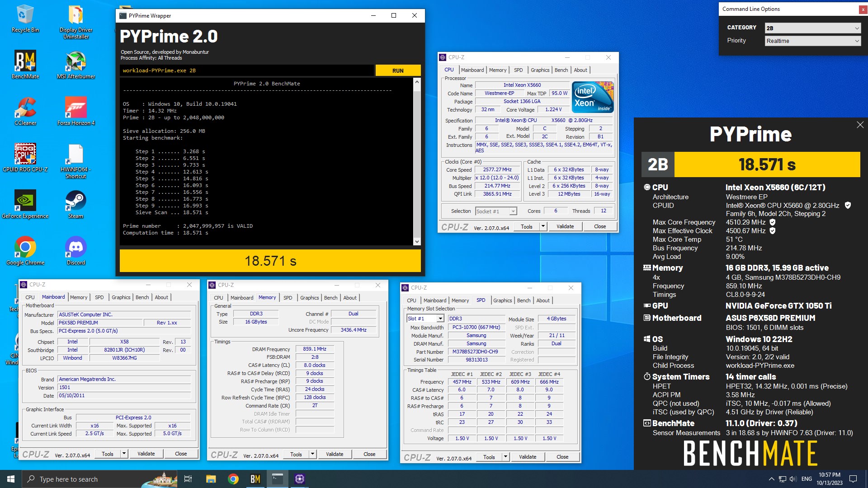The width and height of the screenshot is (868, 488).
Task: Open the Priority dropdown set to Realtime
Action: point(813,41)
